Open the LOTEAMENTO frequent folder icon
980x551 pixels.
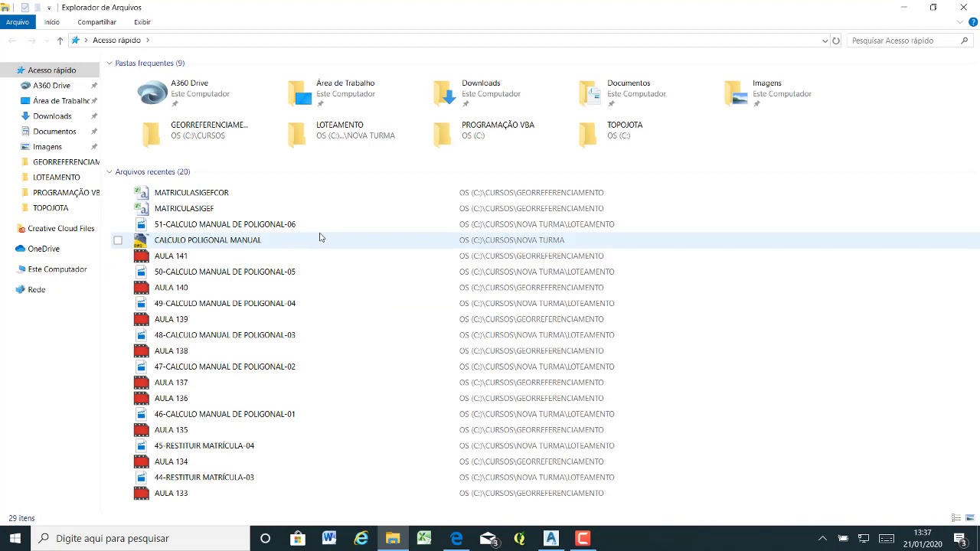point(297,134)
